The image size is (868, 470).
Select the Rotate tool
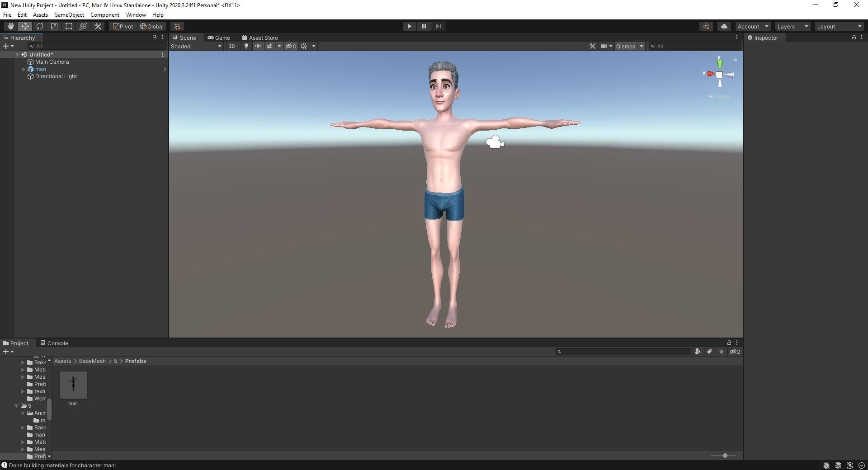(39, 26)
